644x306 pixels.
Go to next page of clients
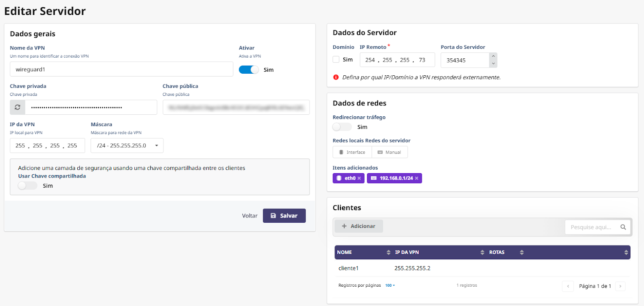point(620,286)
